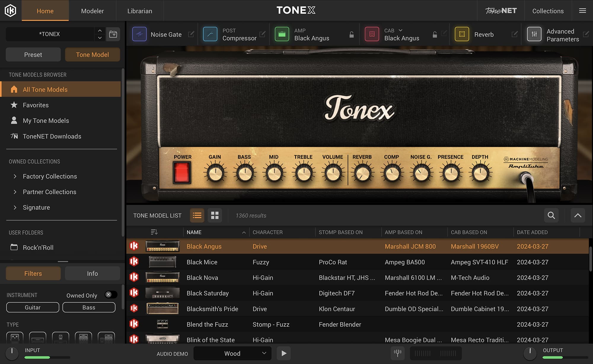The width and height of the screenshot is (593, 364).
Task: Switch Tone Model List to grid view
Action: coord(214,215)
